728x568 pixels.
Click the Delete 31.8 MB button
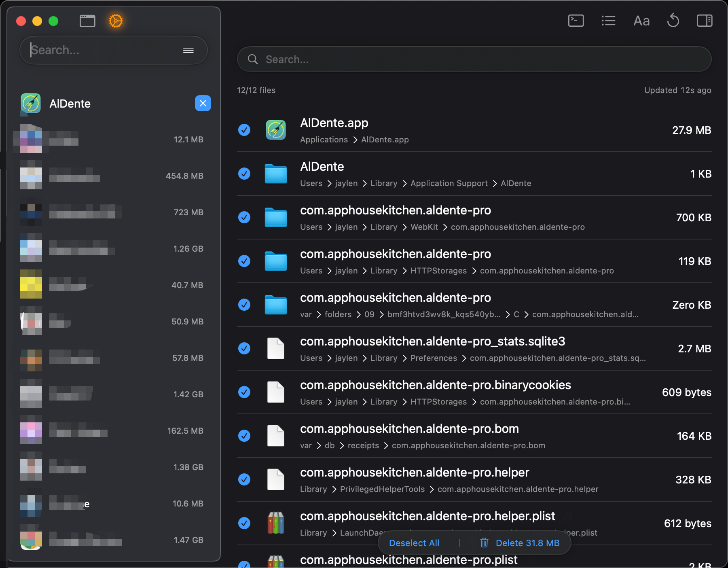pyautogui.click(x=520, y=543)
